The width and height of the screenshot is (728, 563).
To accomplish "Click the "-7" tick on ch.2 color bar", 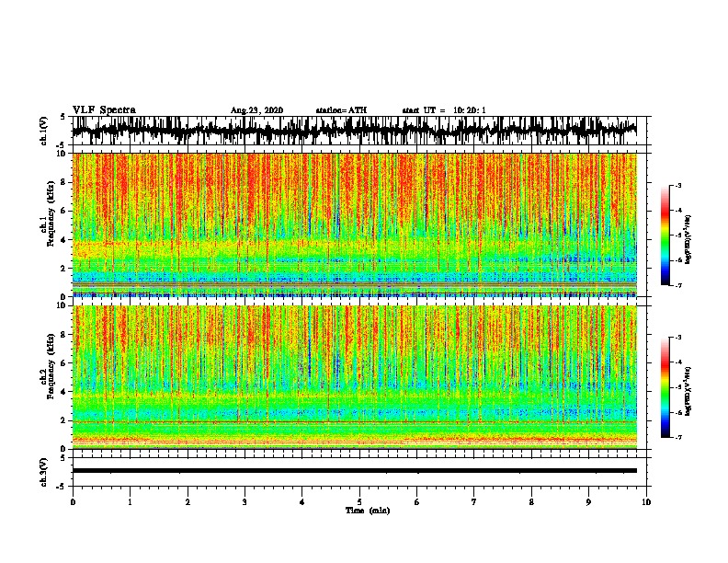I will click(x=677, y=438).
